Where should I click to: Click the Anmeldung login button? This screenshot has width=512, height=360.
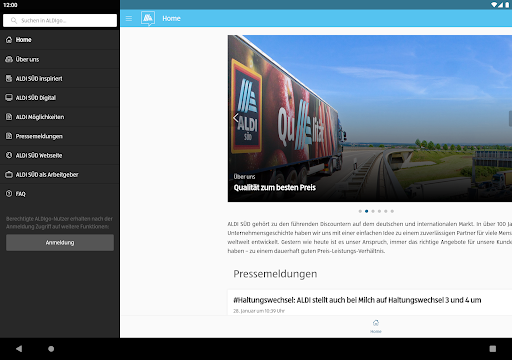click(60, 243)
